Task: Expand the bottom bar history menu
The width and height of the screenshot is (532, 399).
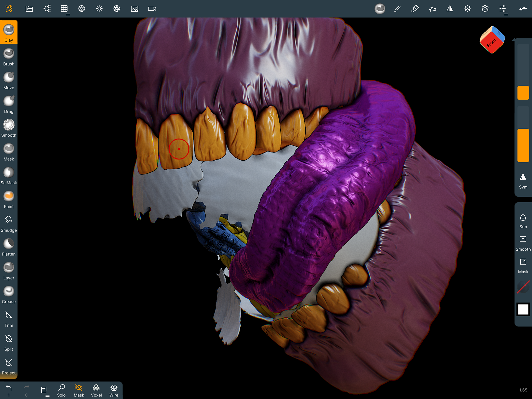Action: click(x=44, y=390)
